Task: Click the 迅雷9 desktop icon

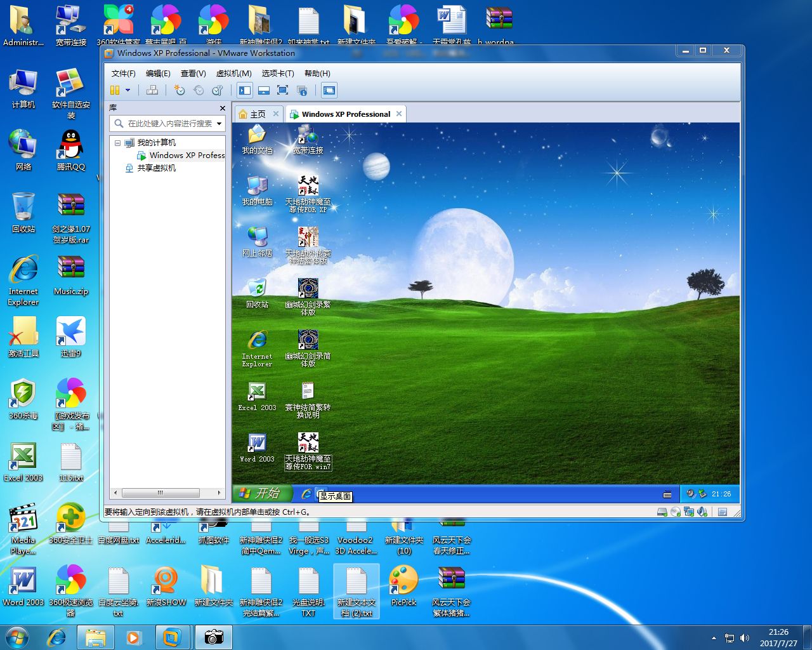Action: (x=71, y=337)
